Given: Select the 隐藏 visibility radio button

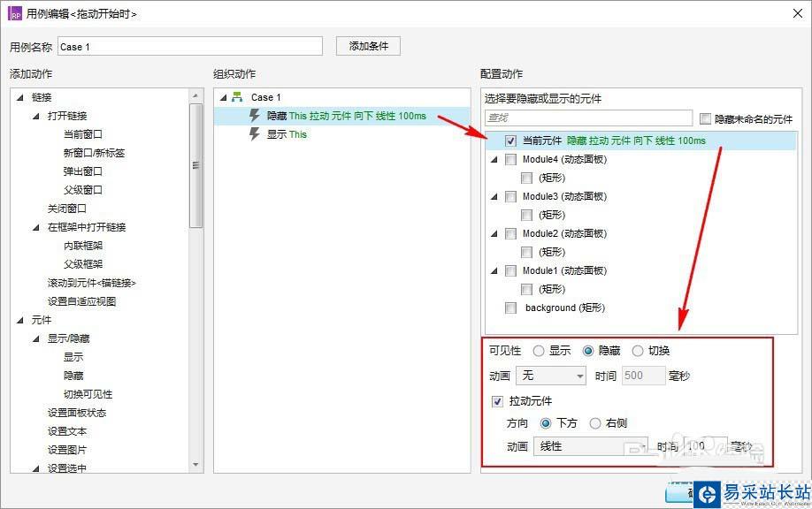Looking at the screenshot, I should (x=587, y=351).
